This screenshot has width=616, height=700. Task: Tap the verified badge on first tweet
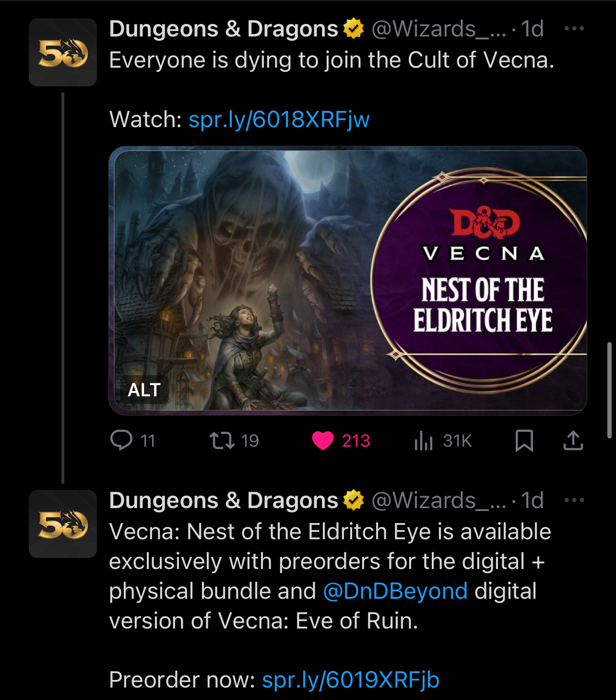click(x=354, y=29)
